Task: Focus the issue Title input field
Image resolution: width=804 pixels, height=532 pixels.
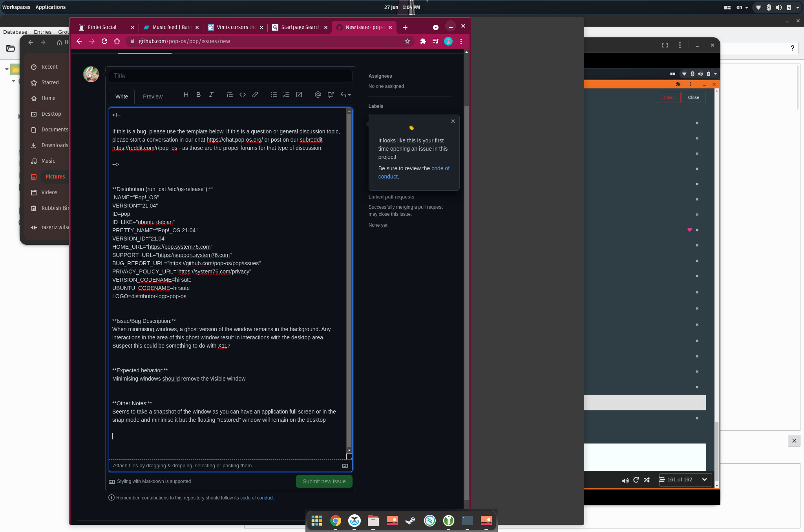Action: coord(230,76)
